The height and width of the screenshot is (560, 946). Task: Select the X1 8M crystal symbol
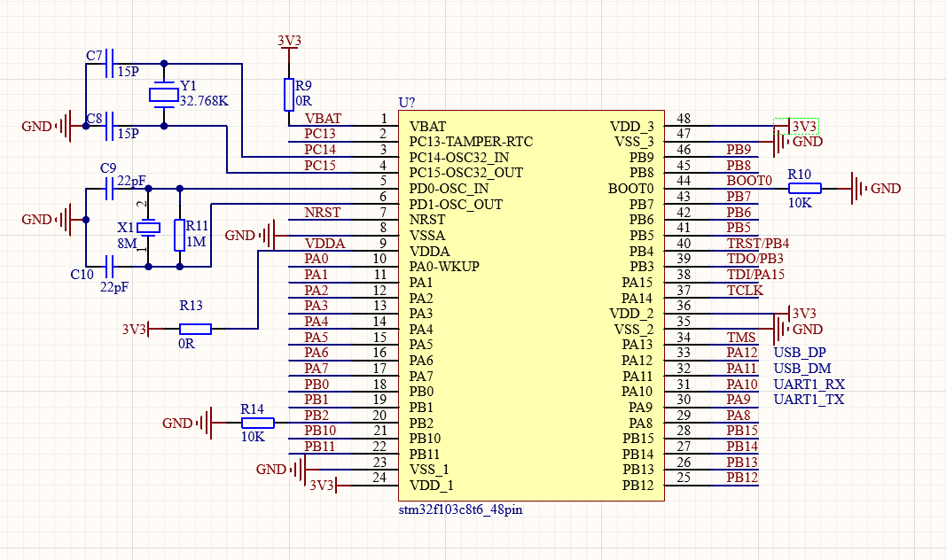pos(148,228)
